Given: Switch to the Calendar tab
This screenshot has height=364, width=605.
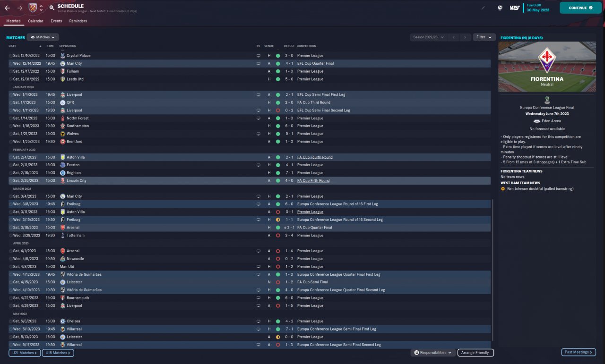Looking at the screenshot, I should [35, 21].
